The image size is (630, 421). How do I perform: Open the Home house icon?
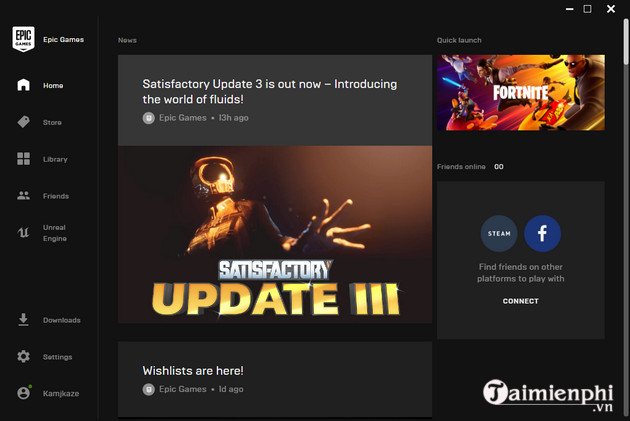tap(23, 85)
